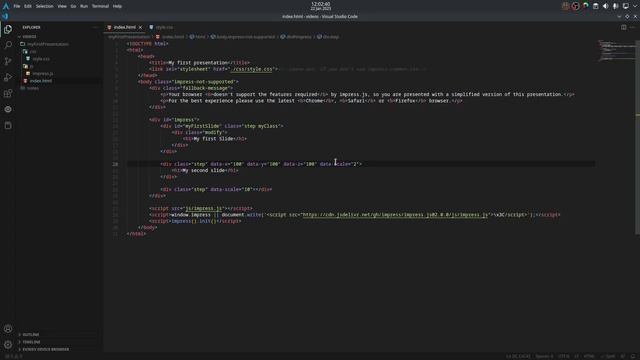Open the Edit menu
This screenshot has height=360, width=640.
(28, 6)
